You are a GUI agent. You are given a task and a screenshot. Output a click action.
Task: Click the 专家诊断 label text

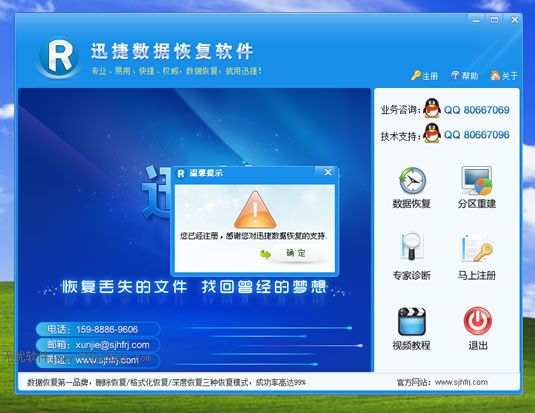point(411,275)
